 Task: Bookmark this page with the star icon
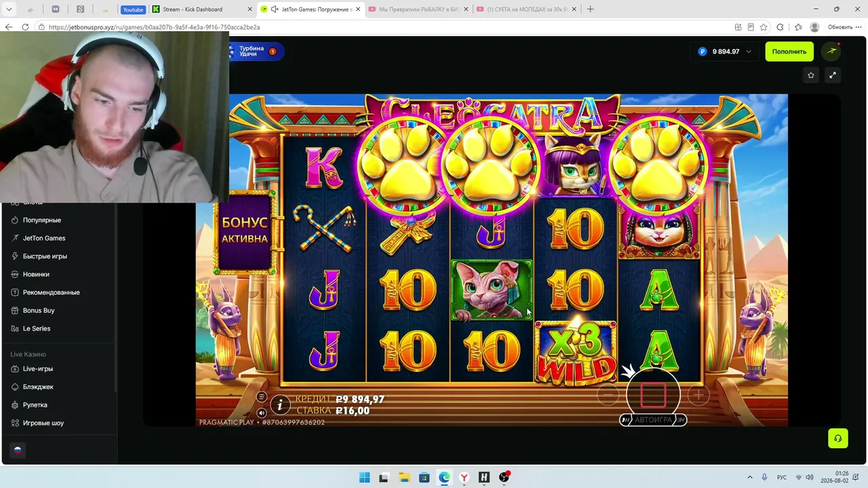764,27
